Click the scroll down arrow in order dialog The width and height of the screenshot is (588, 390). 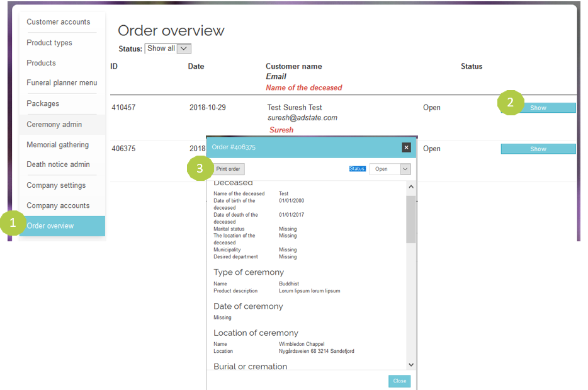tap(410, 364)
